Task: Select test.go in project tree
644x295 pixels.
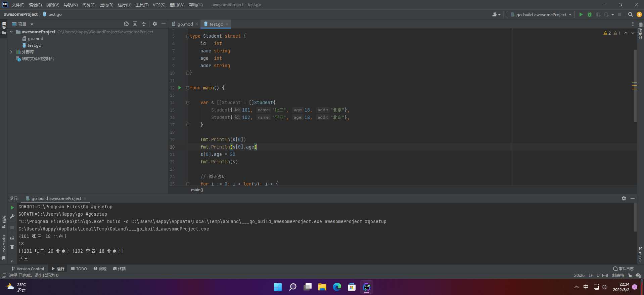Action: coord(34,45)
